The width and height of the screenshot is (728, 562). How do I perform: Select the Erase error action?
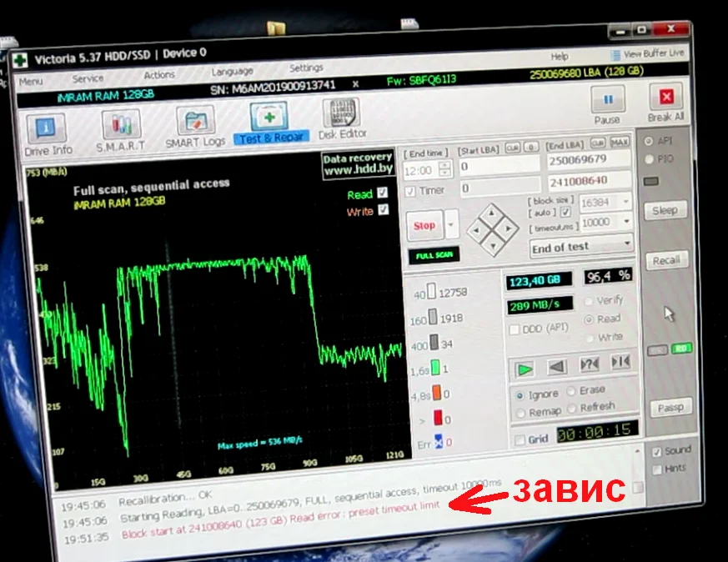point(571,391)
